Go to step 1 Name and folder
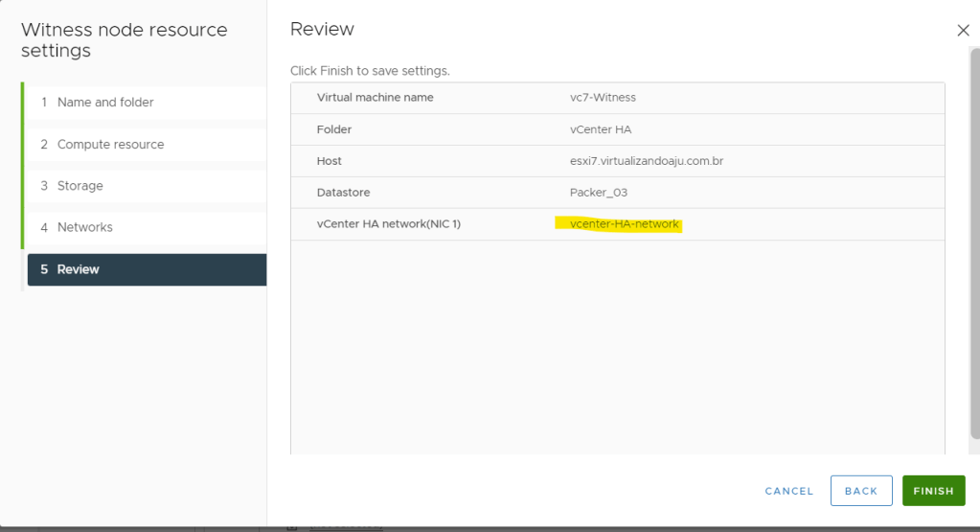 click(x=104, y=103)
